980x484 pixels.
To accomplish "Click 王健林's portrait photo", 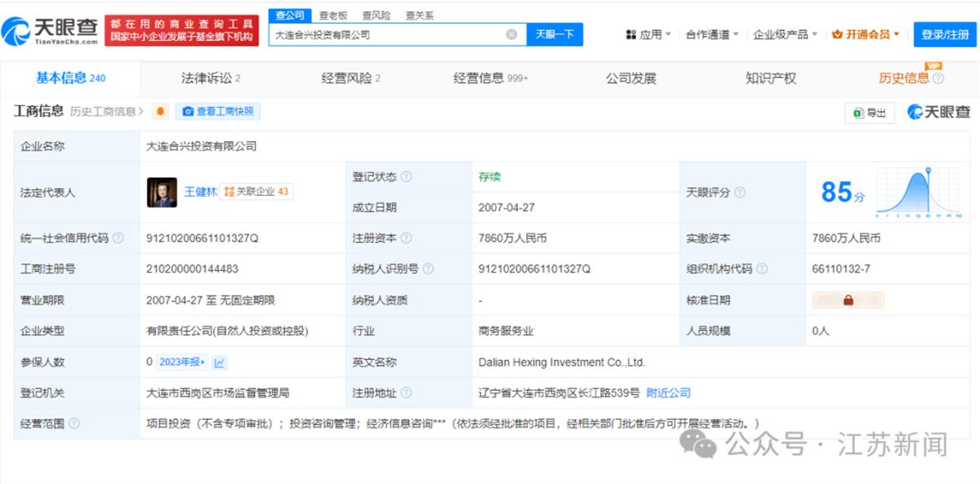I will 162,192.
